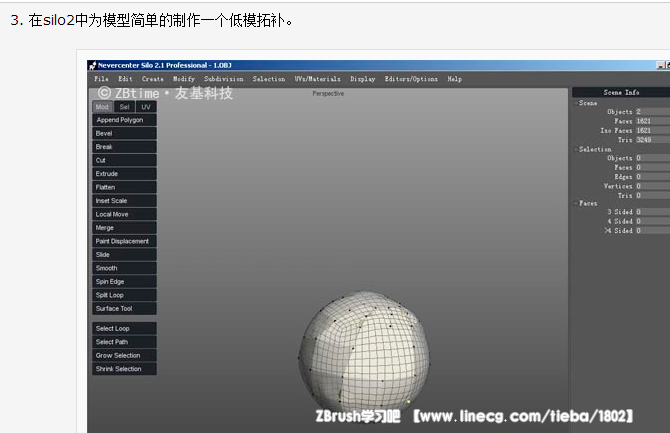Open the Selection menu
670x433 pixels.
[269, 79]
